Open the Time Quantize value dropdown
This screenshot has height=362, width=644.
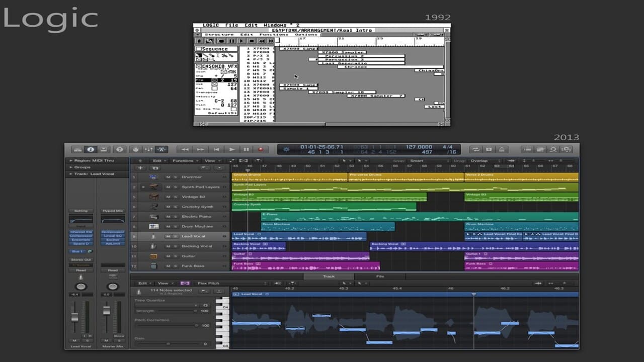click(166, 305)
